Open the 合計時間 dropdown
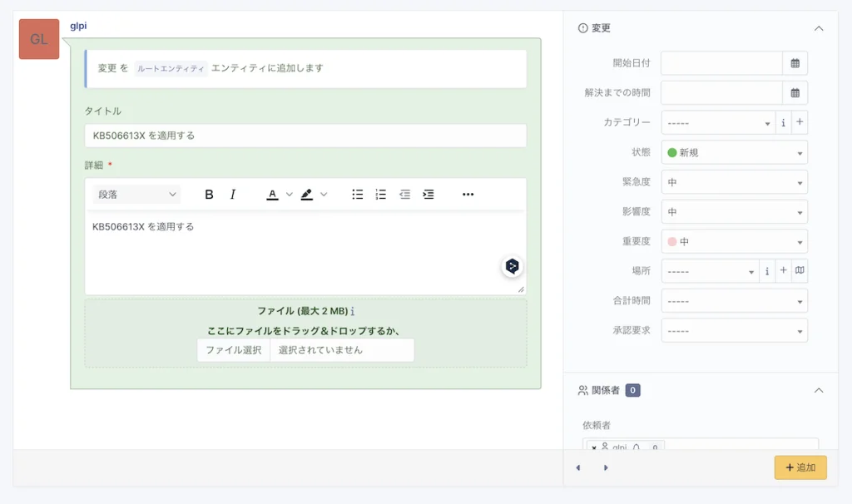Viewport: 852px width, 504px height. pos(734,301)
